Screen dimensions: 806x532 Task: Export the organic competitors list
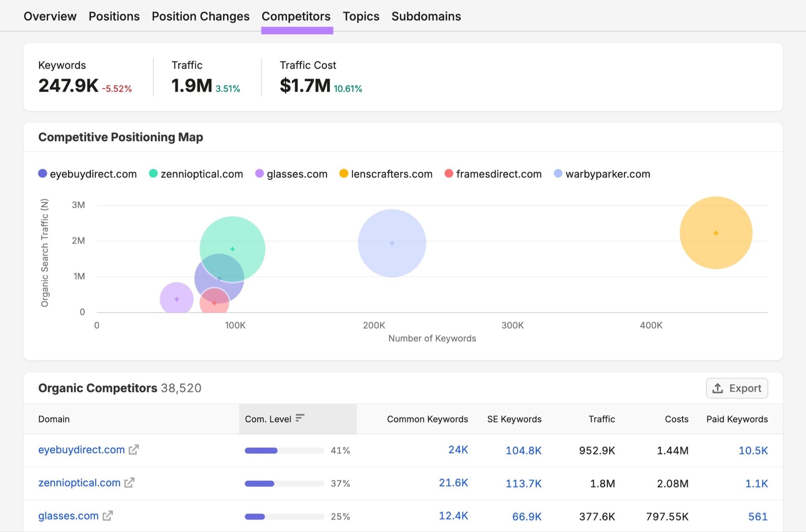tap(737, 388)
